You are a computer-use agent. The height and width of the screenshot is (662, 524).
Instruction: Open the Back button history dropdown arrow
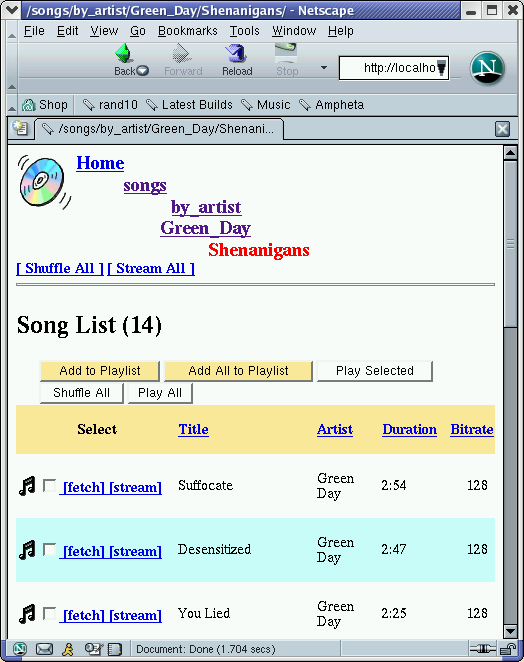click(143, 71)
